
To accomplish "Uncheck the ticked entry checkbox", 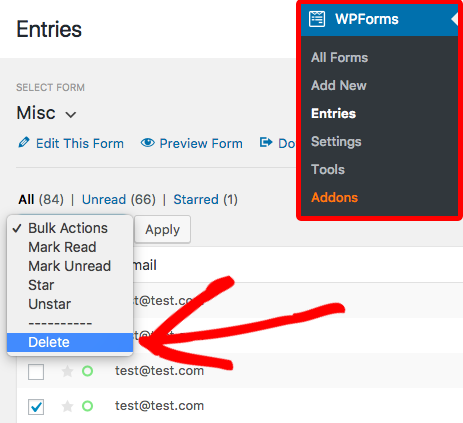I will 36,407.
